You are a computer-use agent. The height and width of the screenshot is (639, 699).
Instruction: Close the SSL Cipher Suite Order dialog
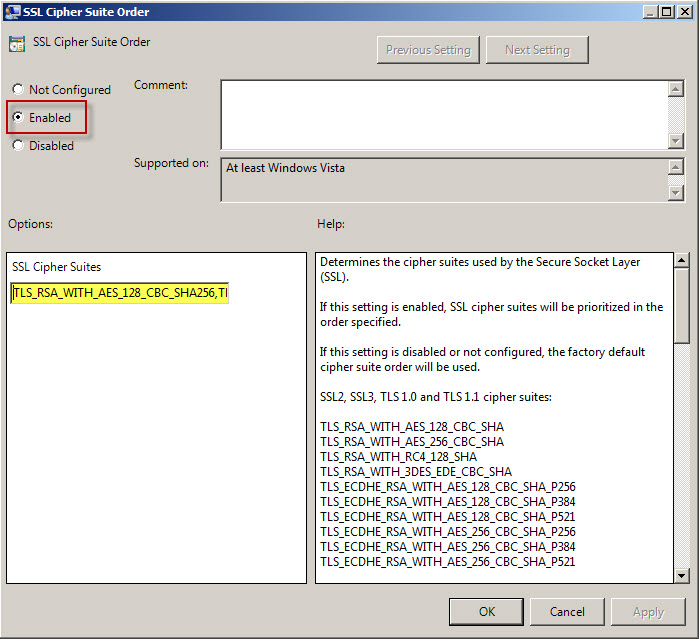tap(684, 11)
